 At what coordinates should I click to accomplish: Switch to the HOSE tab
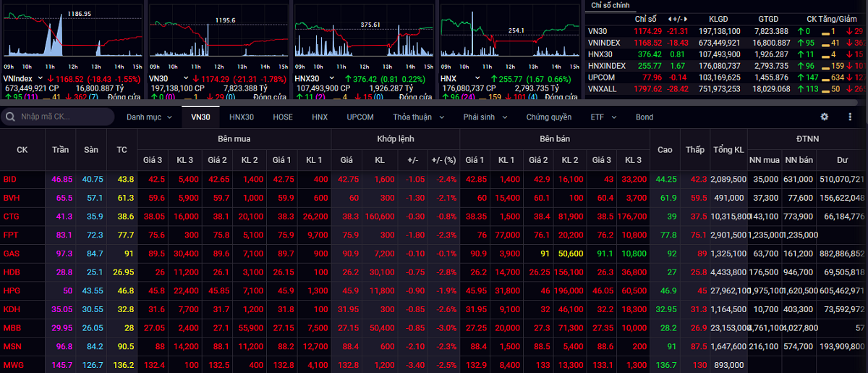[x=283, y=117]
